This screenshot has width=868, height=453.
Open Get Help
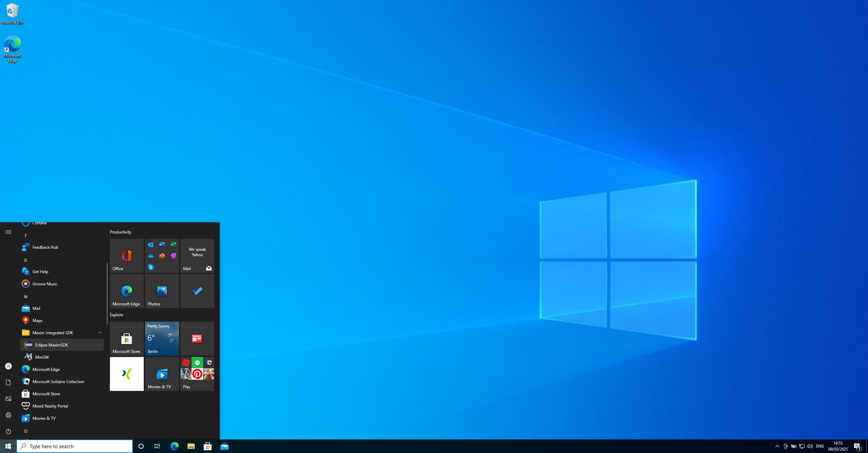[40, 271]
